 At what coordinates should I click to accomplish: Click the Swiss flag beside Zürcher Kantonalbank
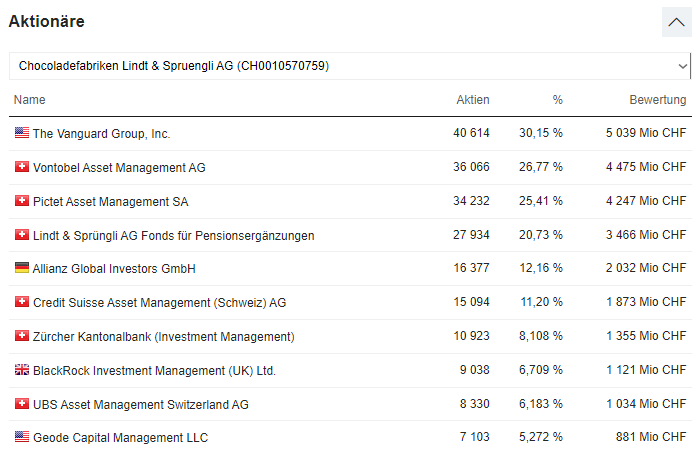tap(22, 336)
